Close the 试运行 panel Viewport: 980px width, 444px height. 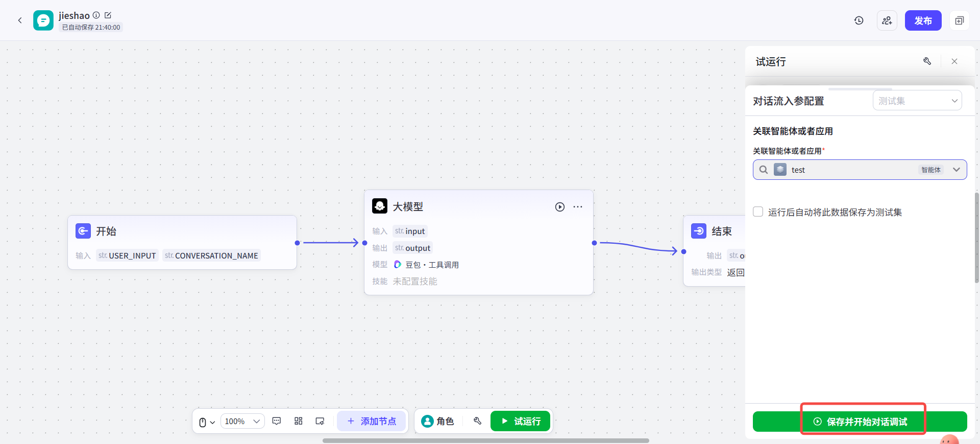(x=954, y=61)
